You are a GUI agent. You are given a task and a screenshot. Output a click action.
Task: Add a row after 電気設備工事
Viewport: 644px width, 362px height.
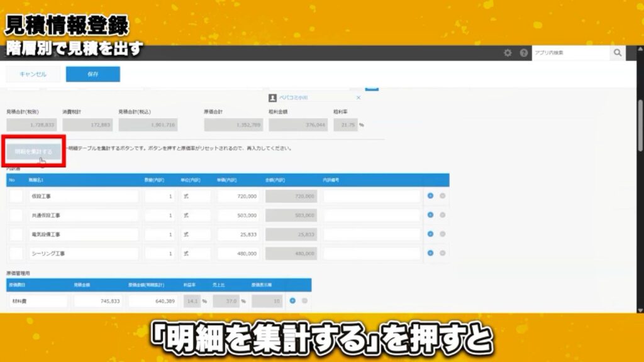pyautogui.click(x=430, y=234)
